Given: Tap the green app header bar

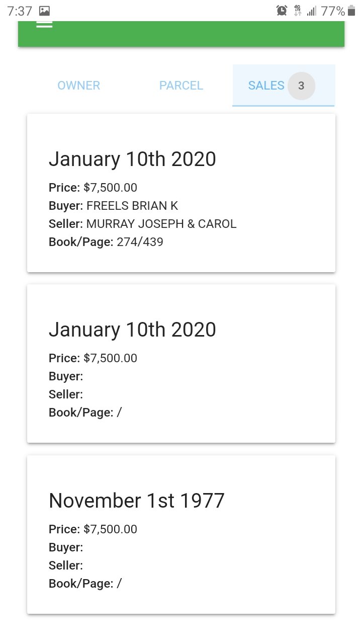Looking at the screenshot, I should pos(181,34).
